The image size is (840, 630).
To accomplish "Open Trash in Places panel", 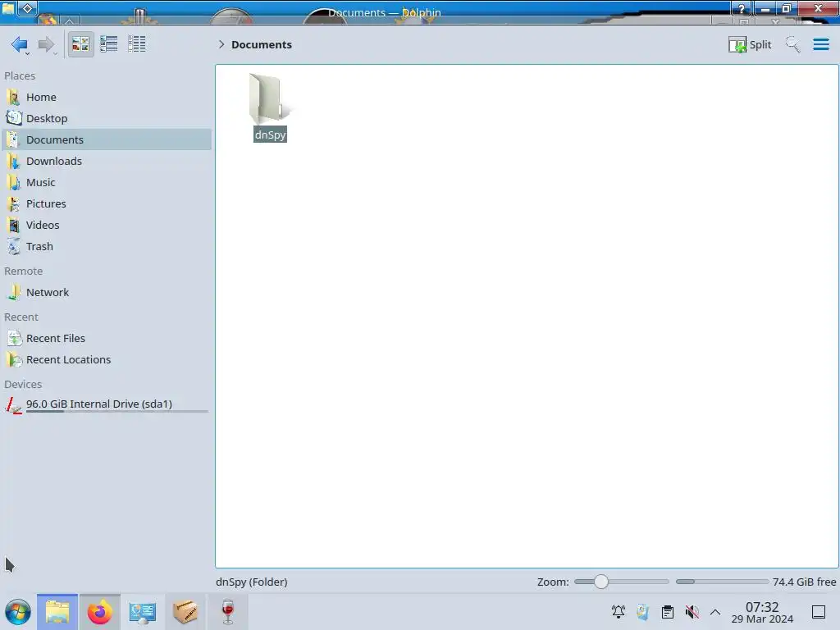I will [x=107, y=247].
